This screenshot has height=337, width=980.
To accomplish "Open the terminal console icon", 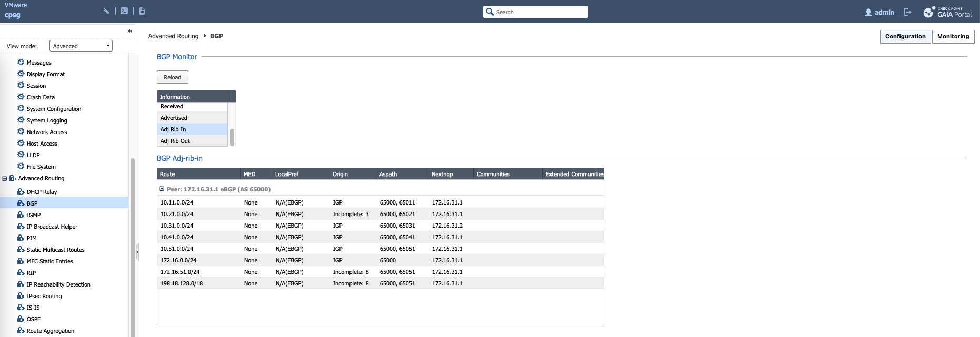I will 124,11.
